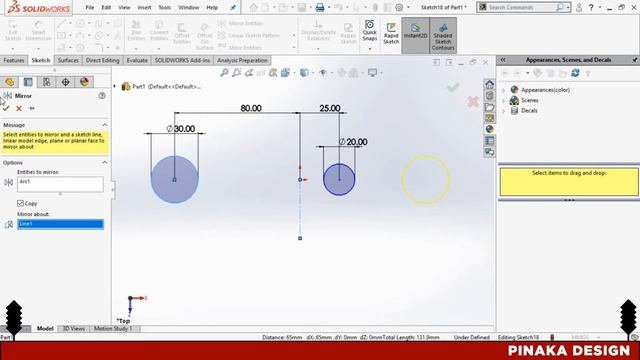
Task: Open Mirror help question mark
Action: click(102, 96)
